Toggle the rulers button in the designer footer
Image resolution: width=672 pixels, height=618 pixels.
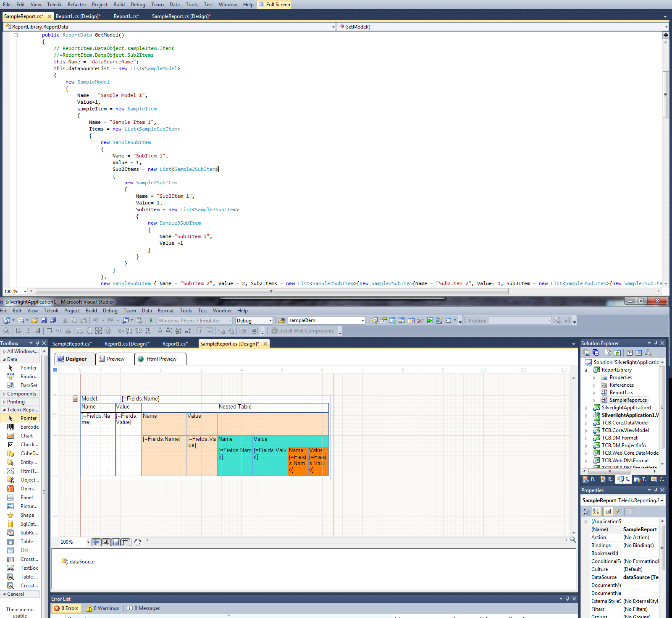(x=125, y=542)
